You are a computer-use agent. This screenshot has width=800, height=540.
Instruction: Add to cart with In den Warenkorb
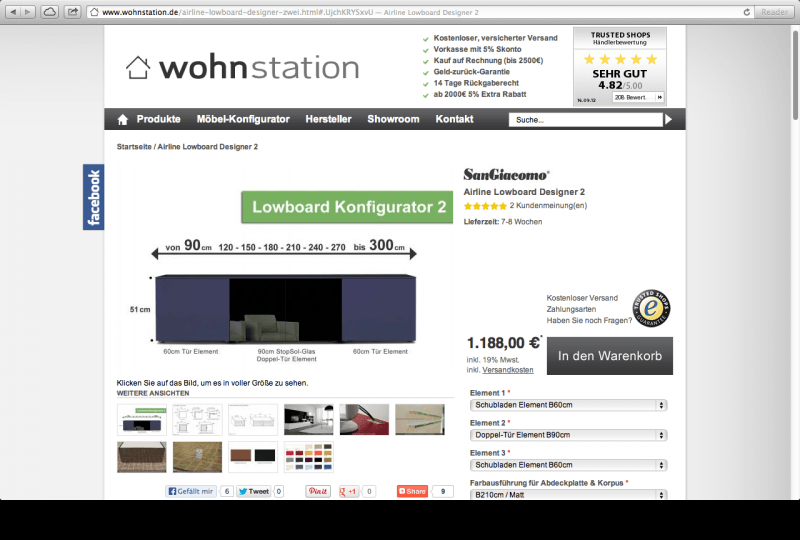[x=610, y=356]
